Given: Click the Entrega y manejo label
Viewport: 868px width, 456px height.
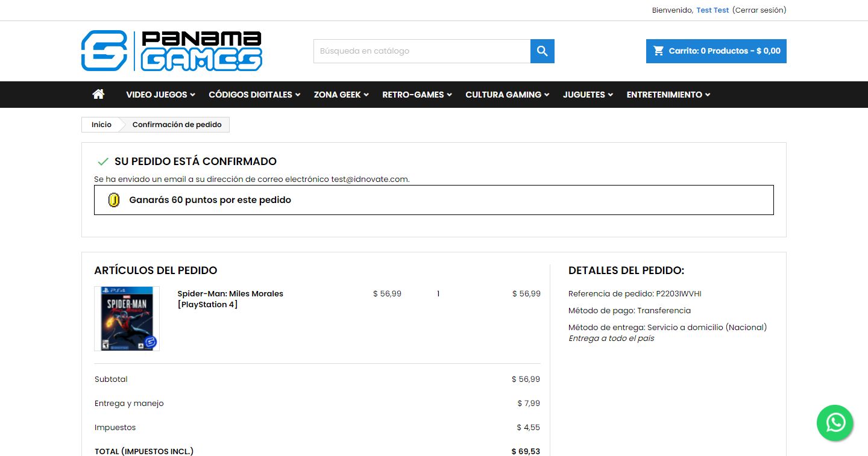Looking at the screenshot, I should (129, 404).
